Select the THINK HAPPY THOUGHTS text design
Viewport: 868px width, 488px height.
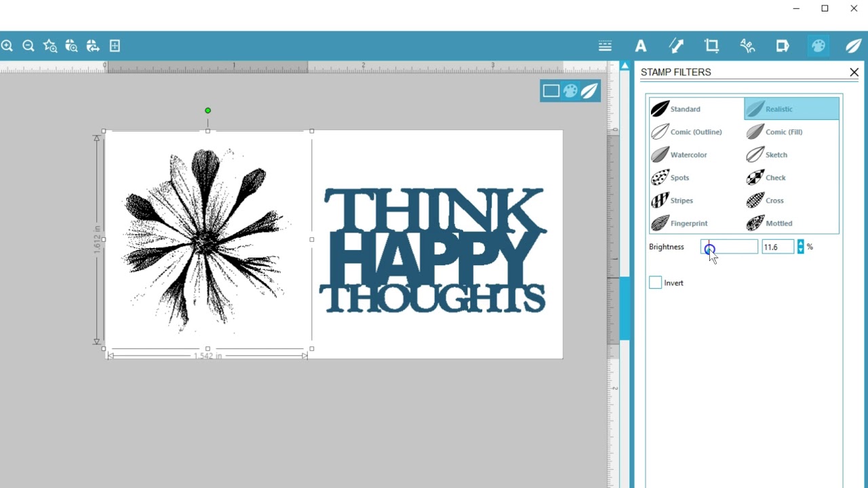(x=433, y=251)
